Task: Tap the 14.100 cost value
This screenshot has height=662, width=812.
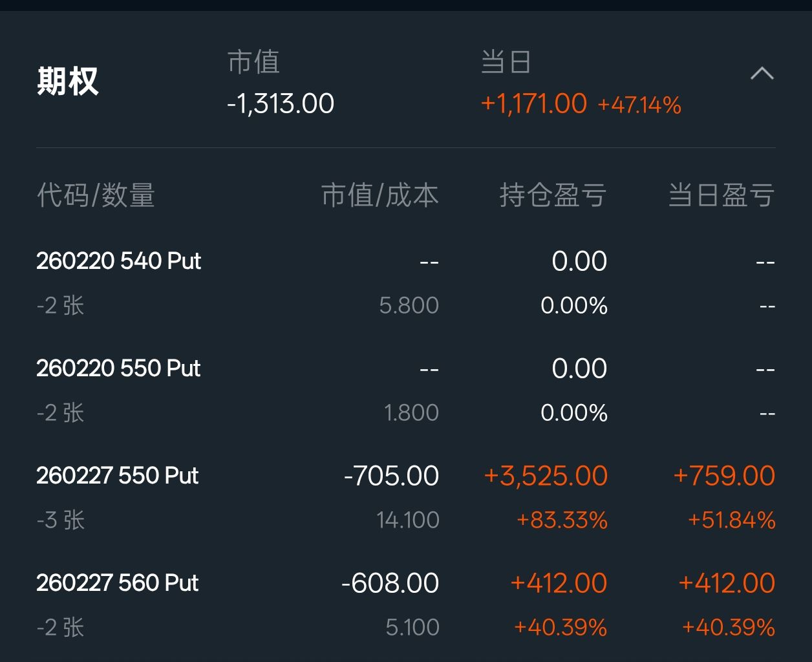Action: point(408,520)
